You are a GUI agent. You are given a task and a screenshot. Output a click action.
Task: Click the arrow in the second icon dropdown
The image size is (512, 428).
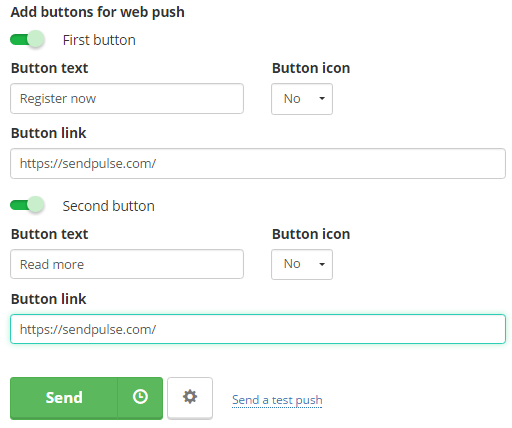[322, 264]
